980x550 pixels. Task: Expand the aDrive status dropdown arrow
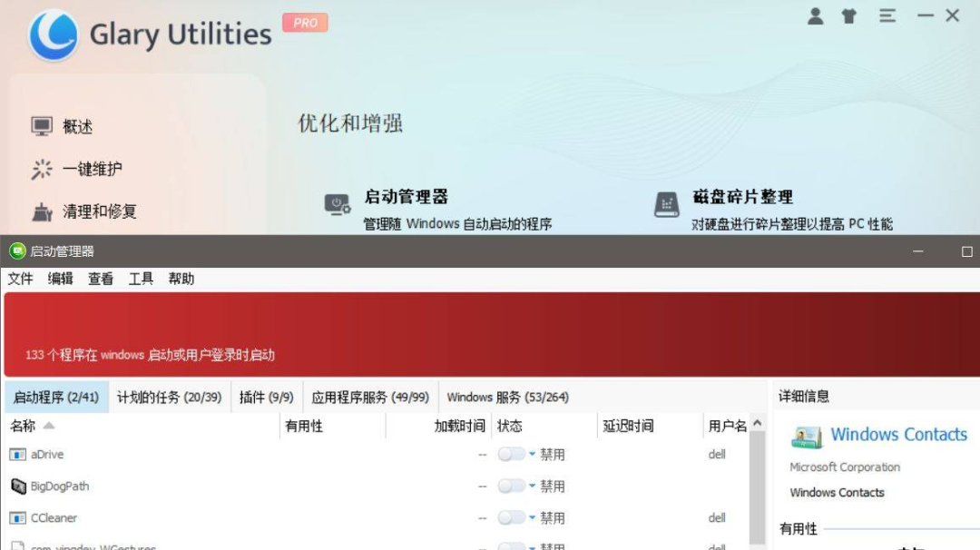(x=531, y=454)
